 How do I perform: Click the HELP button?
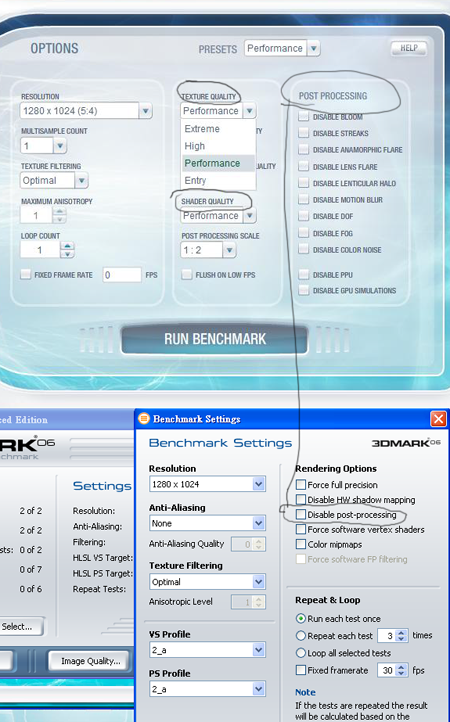tap(409, 48)
